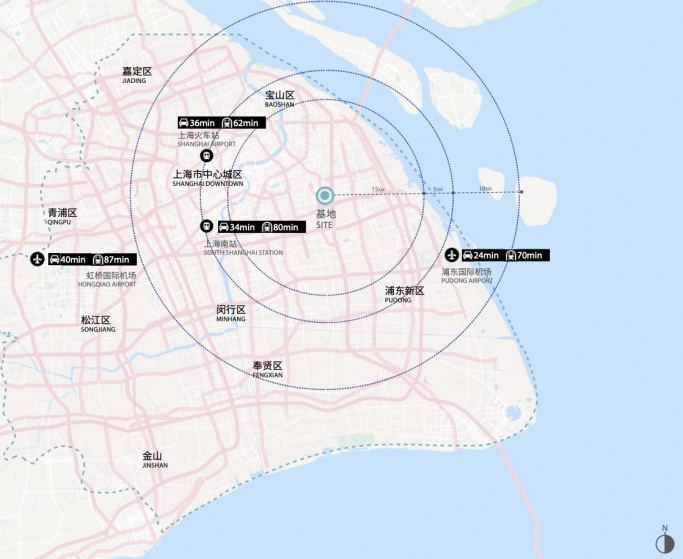Click the 浦东新区 PUDONG district label
The height and width of the screenshot is (559, 683).
coord(404,295)
